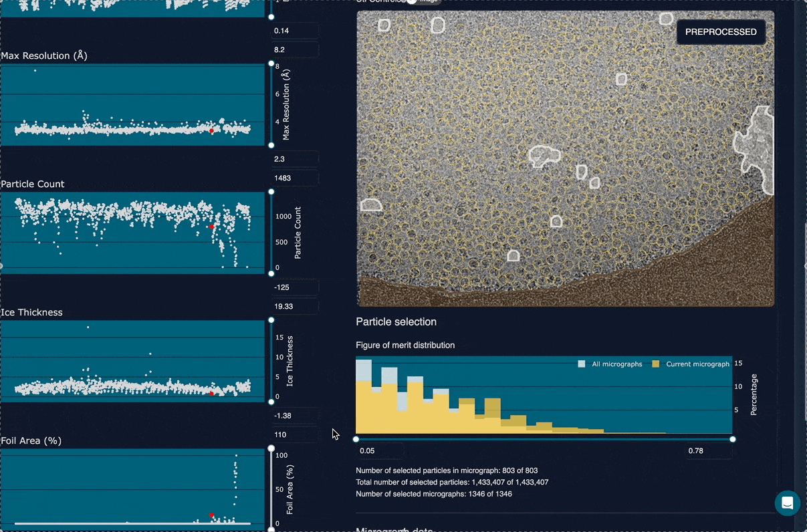Click the Max Resolution lower limit 2.3 field
Image resolution: width=807 pixels, height=532 pixels.
294,159
